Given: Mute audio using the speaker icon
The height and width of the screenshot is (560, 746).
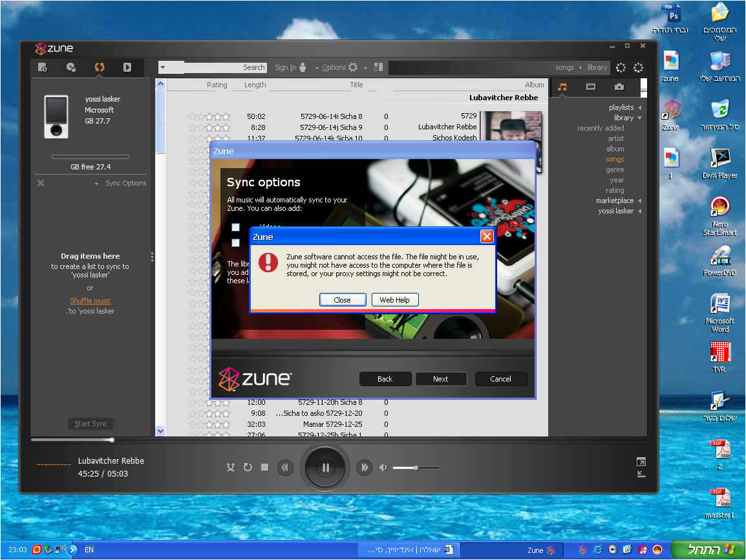Looking at the screenshot, I should [x=383, y=467].
